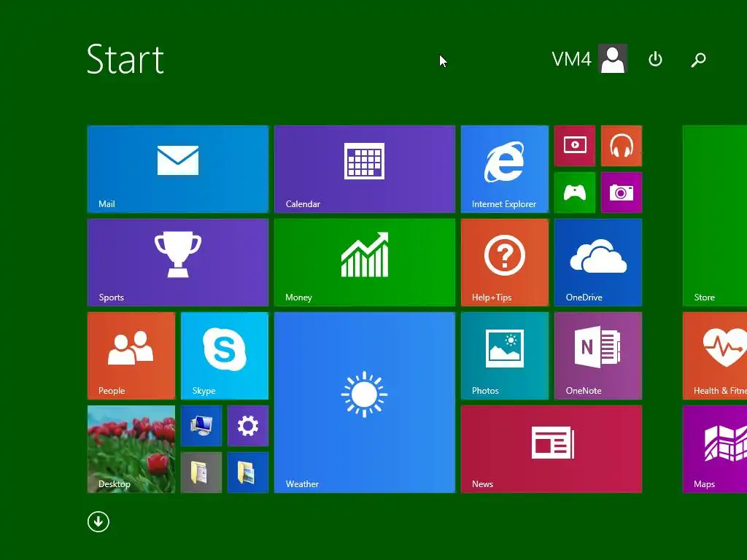747x560 pixels.
Task: Launch the Photos app tile
Action: [505, 356]
